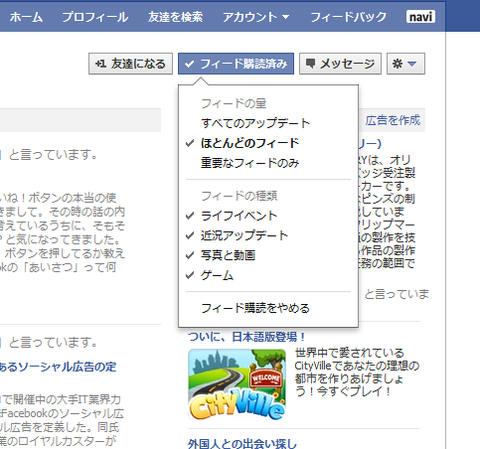Viewport: 480px width, 449px height.
Task: Expand the アカウント dropdown menu
Action: (256, 17)
